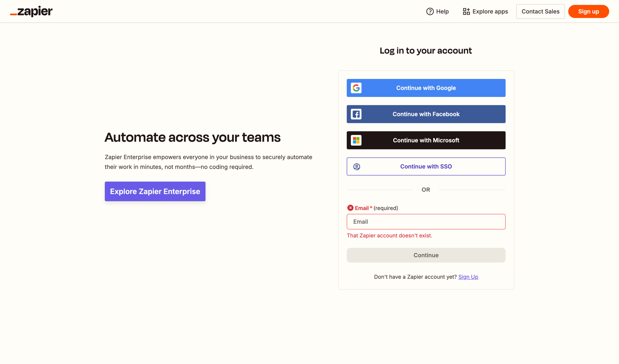Click the Explore apps grid icon

tap(466, 11)
